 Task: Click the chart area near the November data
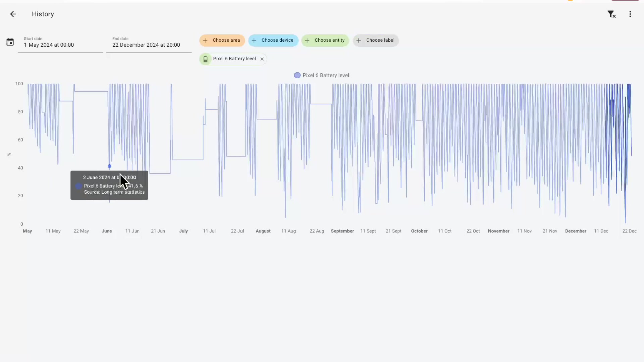499,151
